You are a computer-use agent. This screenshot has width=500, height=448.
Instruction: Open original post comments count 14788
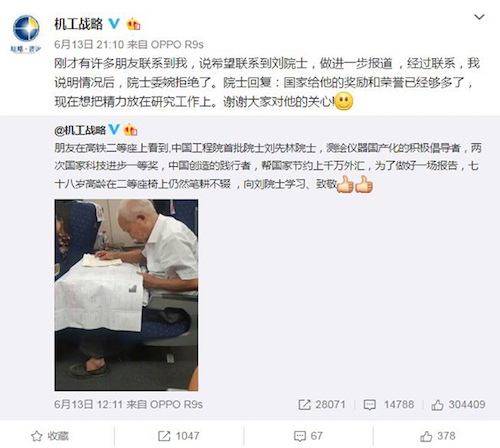click(389, 405)
